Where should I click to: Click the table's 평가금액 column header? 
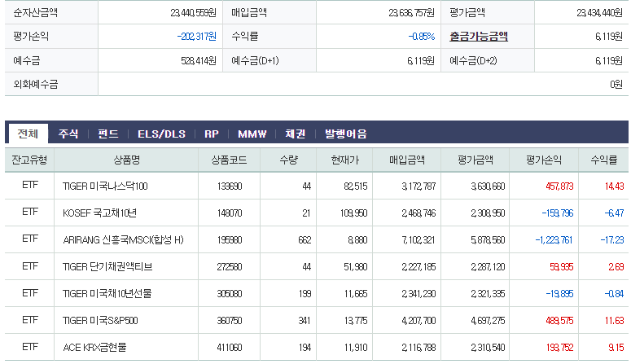[475, 160]
